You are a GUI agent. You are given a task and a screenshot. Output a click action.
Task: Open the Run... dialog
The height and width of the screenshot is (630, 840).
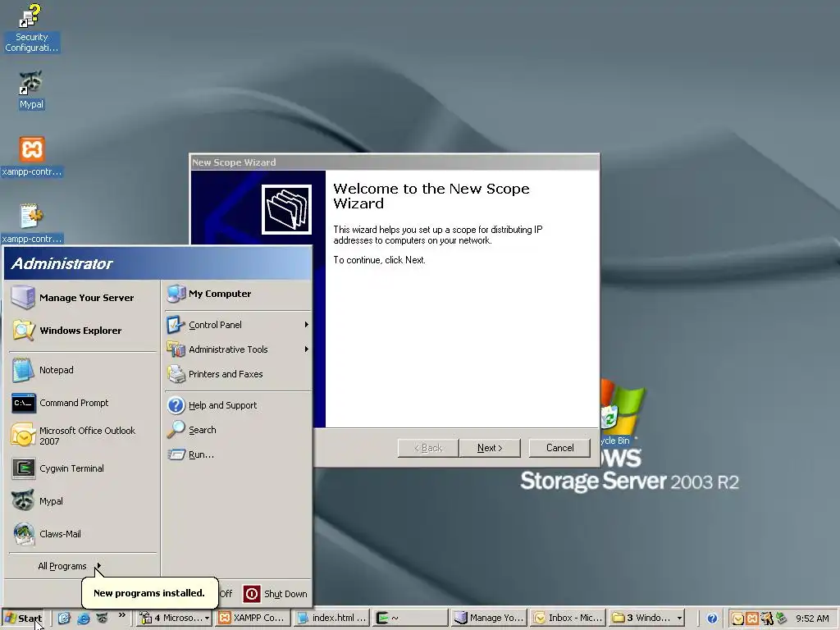click(238, 454)
